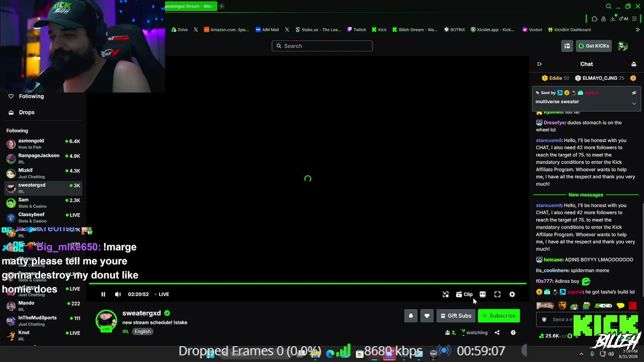Open Mando channel in the Following list

[43, 306]
